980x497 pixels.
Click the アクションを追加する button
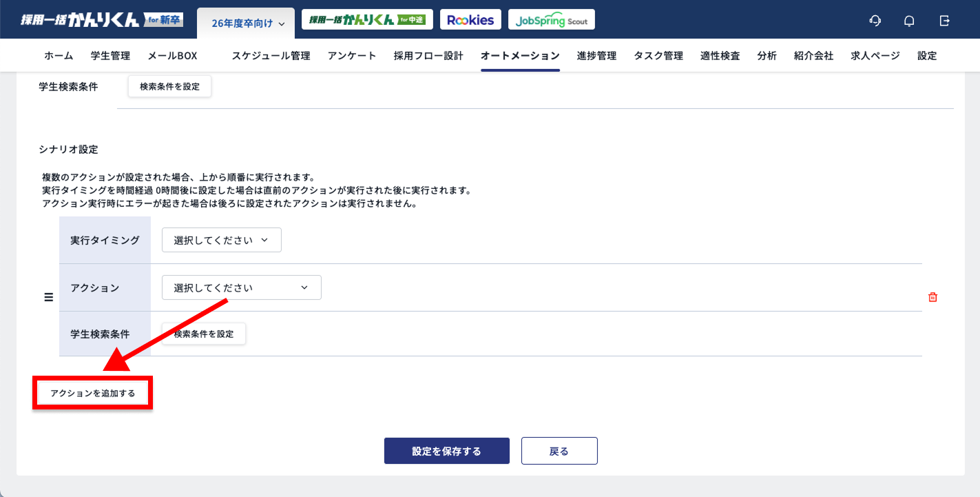coord(92,392)
